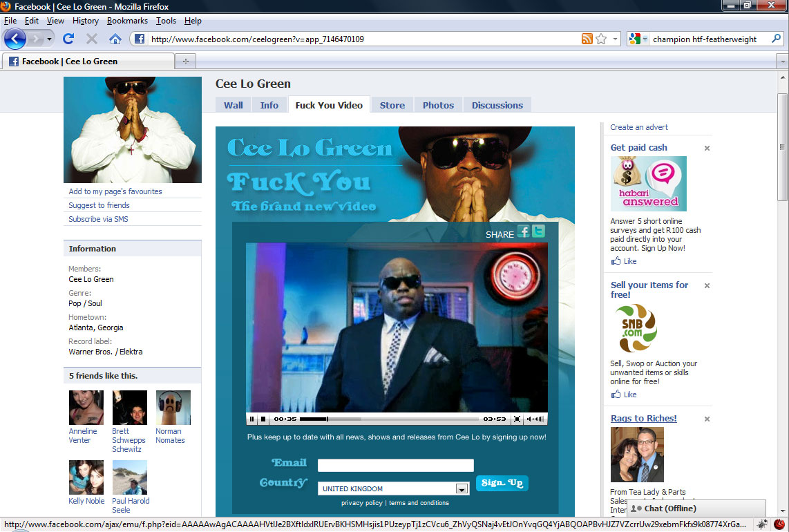This screenshot has width=789, height=532.
Task: Click the Facebook site favicon in address bar
Action: pos(140,39)
